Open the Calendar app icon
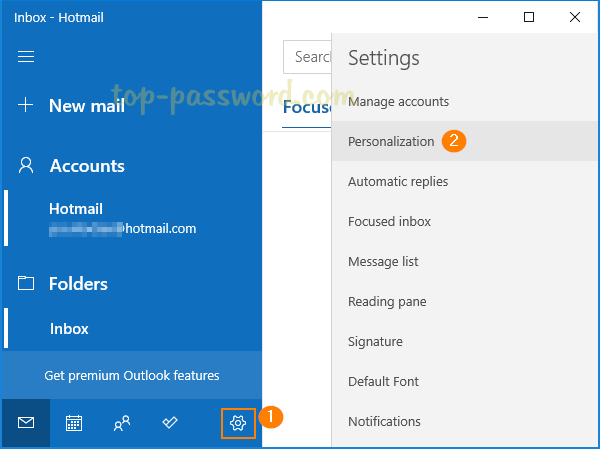The width and height of the screenshot is (600, 449). pyautogui.click(x=74, y=423)
